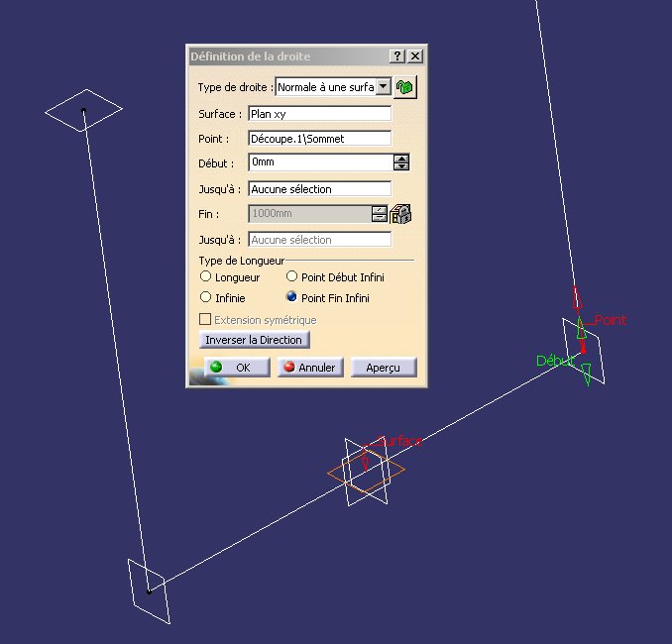Select Point Fin Infini radio button

point(291,296)
